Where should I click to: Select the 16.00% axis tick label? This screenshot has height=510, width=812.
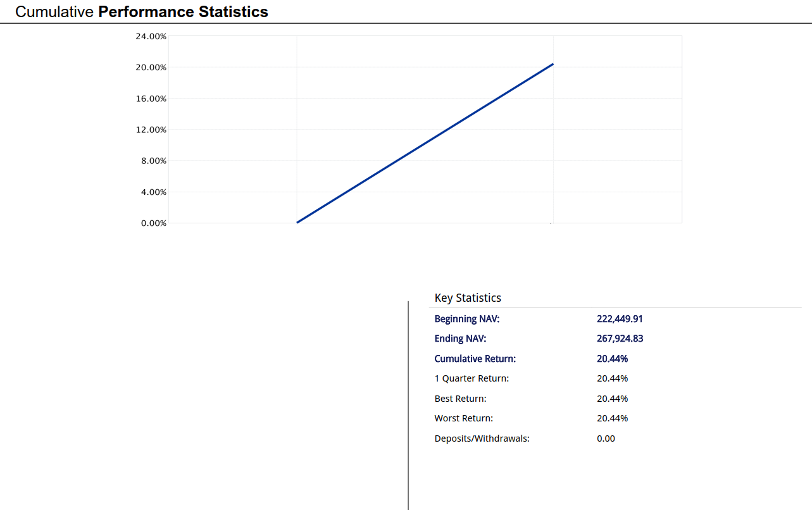pos(151,99)
